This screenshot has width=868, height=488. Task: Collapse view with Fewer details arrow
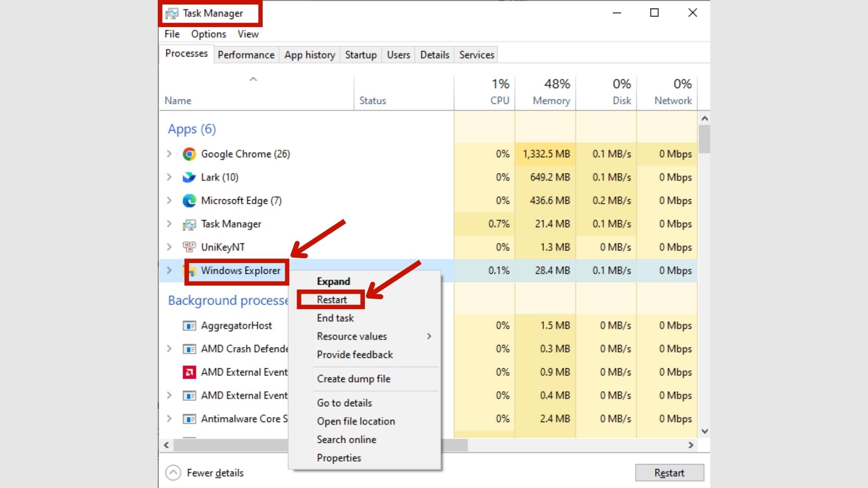[173, 473]
